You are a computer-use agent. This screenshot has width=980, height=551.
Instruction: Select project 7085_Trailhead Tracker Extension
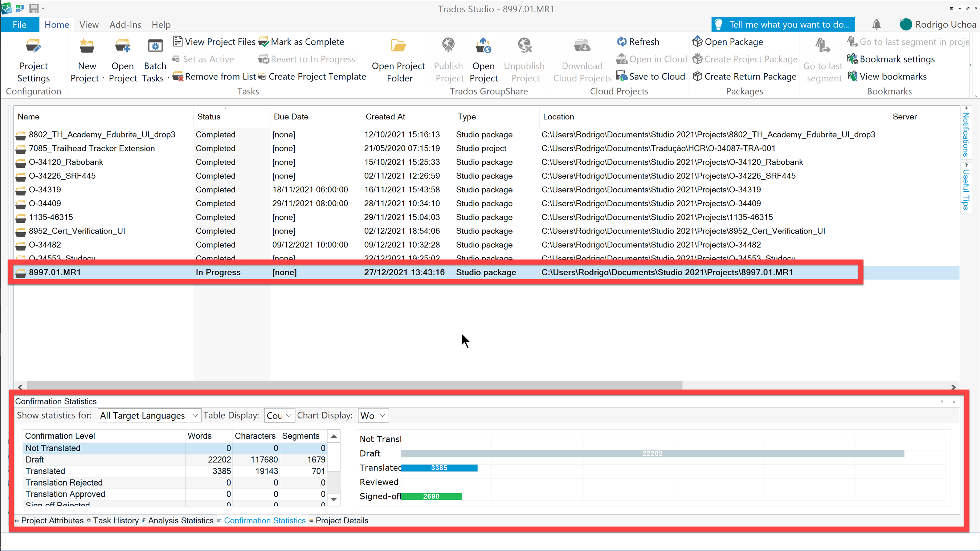point(486,148)
